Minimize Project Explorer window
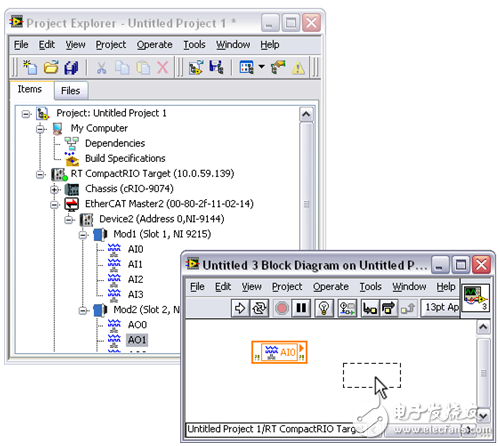This screenshot has width=500, height=446. click(x=270, y=23)
